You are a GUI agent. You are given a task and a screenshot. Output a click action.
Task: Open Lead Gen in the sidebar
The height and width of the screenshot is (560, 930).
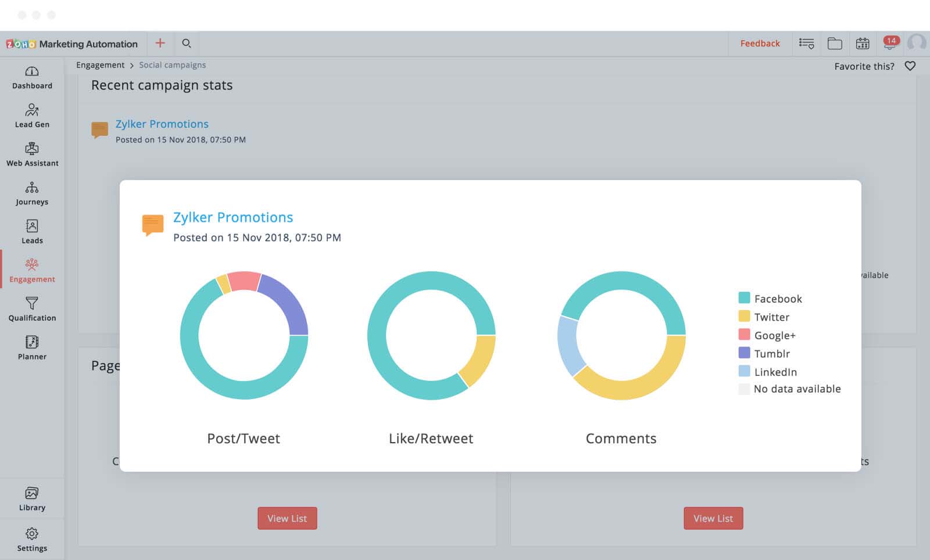pos(32,110)
